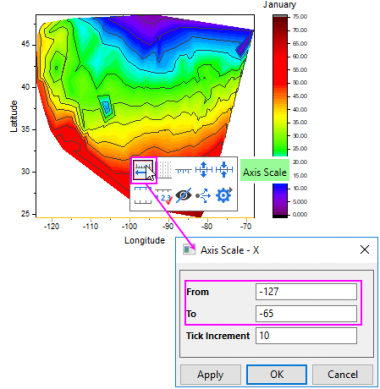The width and height of the screenshot is (380, 389).
Task: Click the January color scale title
Action: (279, 5)
